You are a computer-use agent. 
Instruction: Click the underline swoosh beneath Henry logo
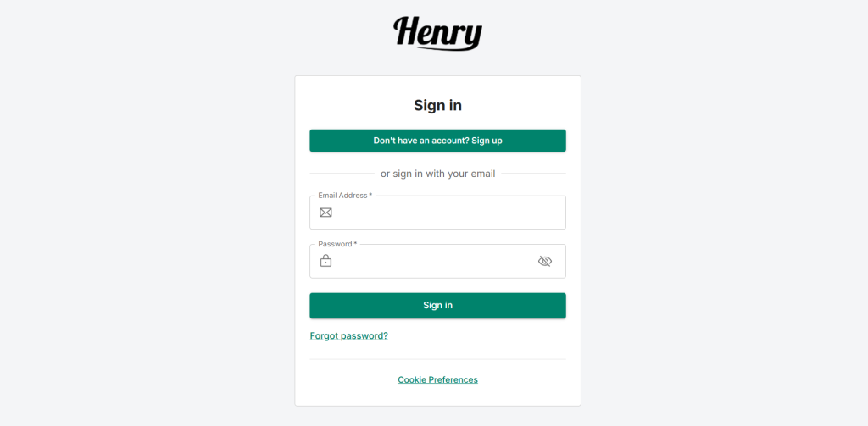(448, 49)
